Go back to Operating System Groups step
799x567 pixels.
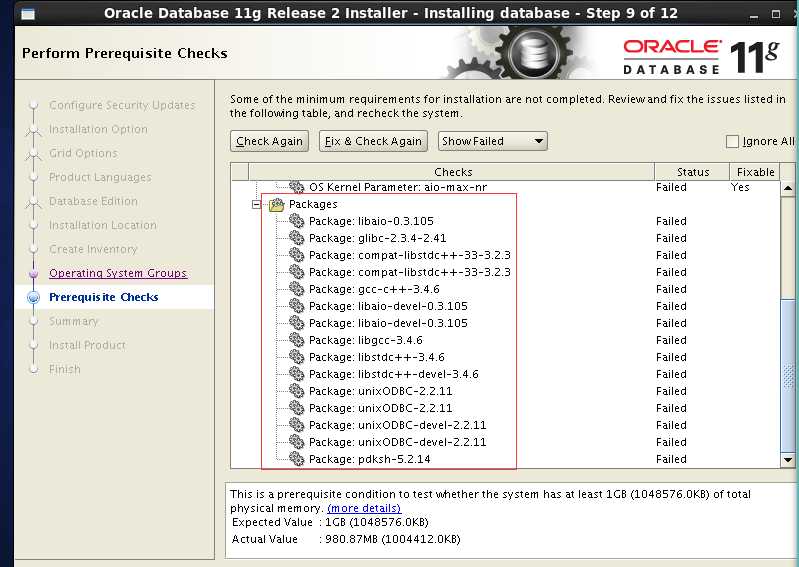pyautogui.click(x=118, y=273)
